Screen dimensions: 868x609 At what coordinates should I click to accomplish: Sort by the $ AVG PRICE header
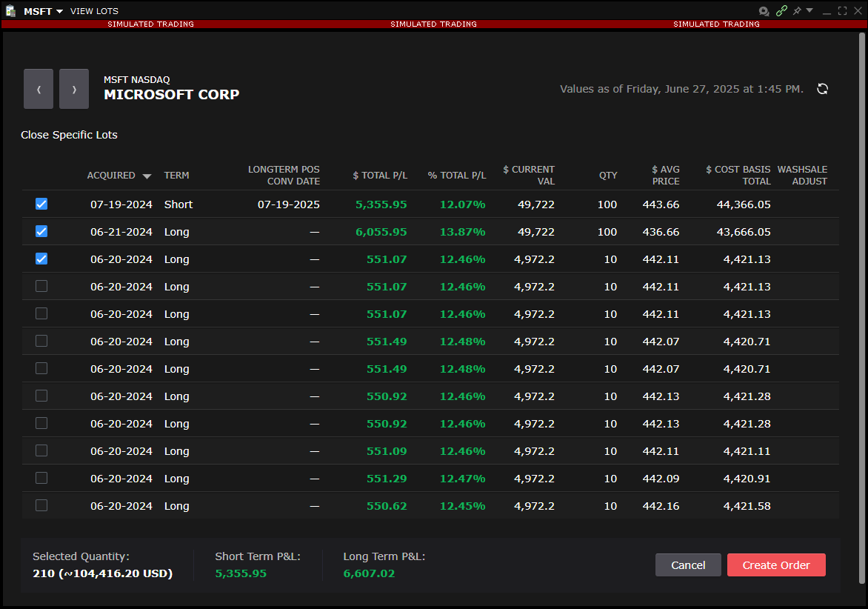(x=665, y=176)
